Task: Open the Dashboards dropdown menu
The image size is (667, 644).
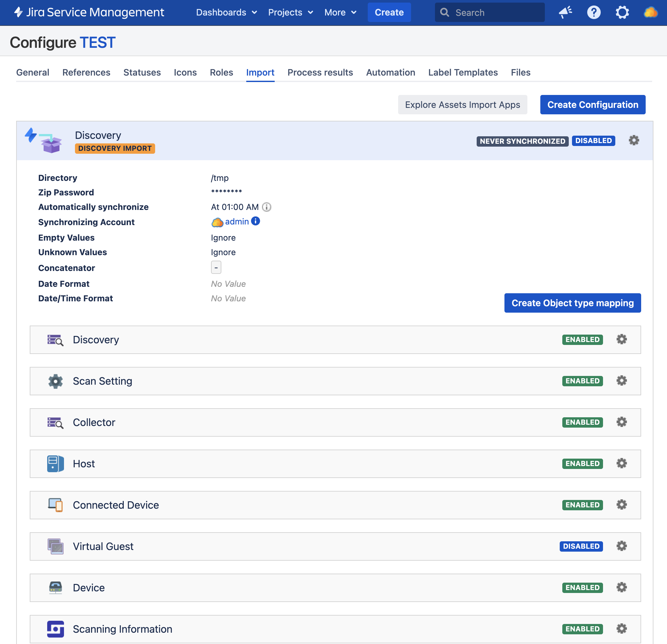Action: [x=227, y=13]
